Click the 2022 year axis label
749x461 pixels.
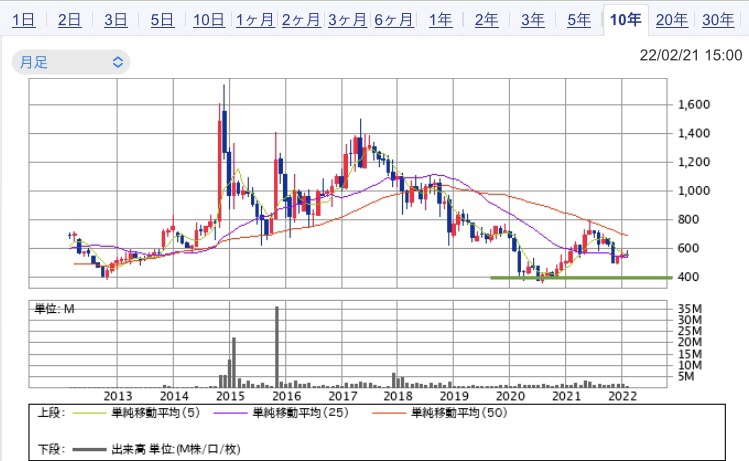tap(622, 396)
